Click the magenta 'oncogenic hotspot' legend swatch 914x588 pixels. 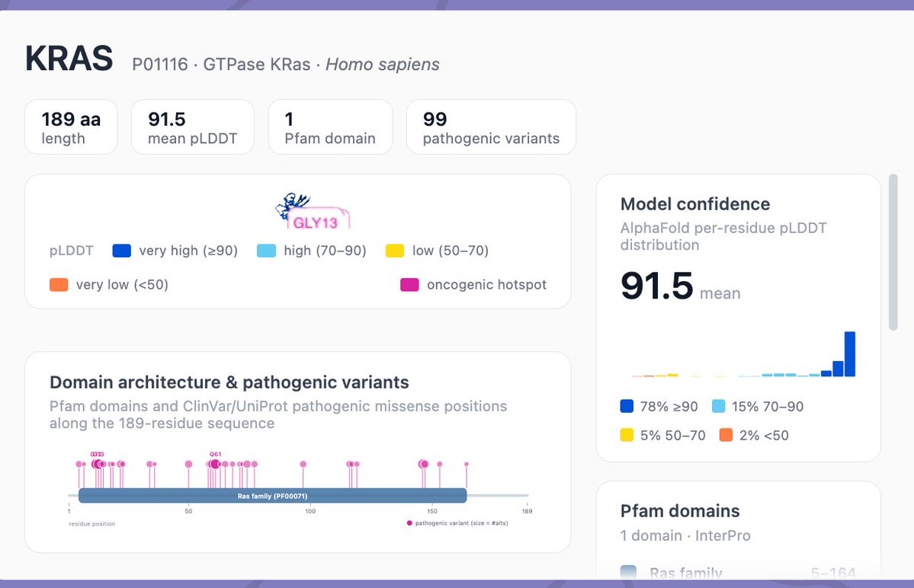[409, 285]
